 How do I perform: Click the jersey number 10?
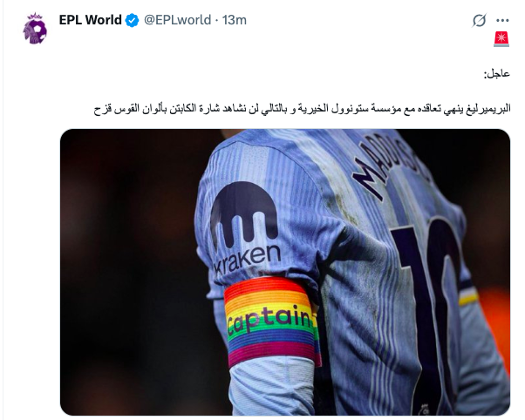[x=427, y=301]
